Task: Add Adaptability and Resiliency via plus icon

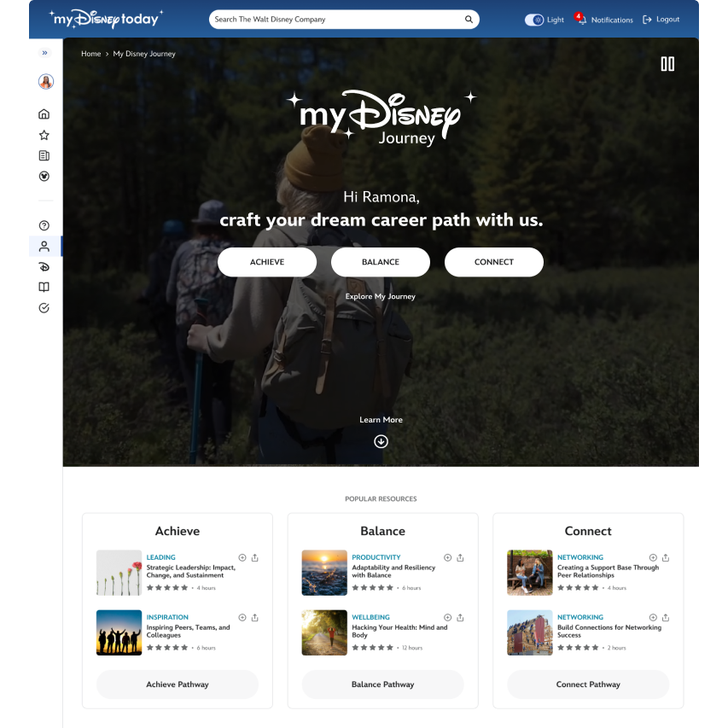Action: [x=447, y=557]
